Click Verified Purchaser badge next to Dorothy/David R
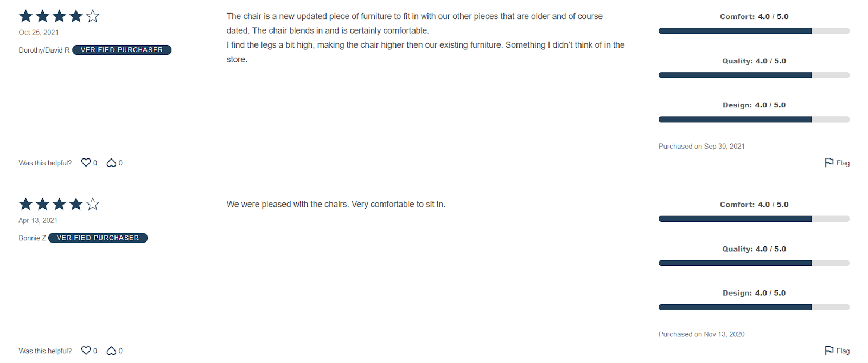Viewport: 868px width, 363px height. [x=122, y=50]
